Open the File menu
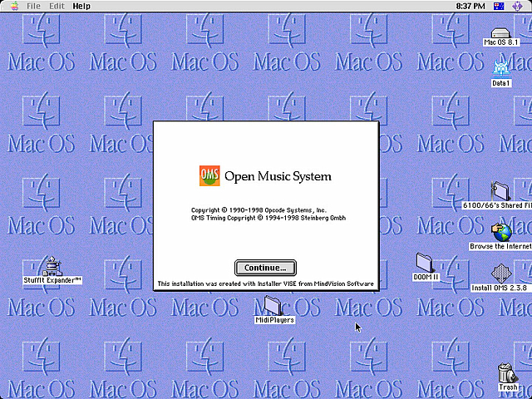This screenshot has height=399, width=532. (33, 6)
